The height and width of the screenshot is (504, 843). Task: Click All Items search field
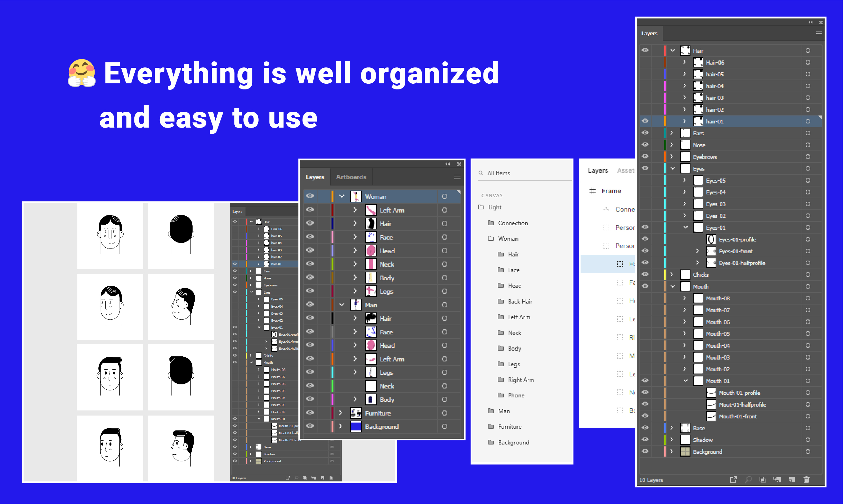point(525,173)
